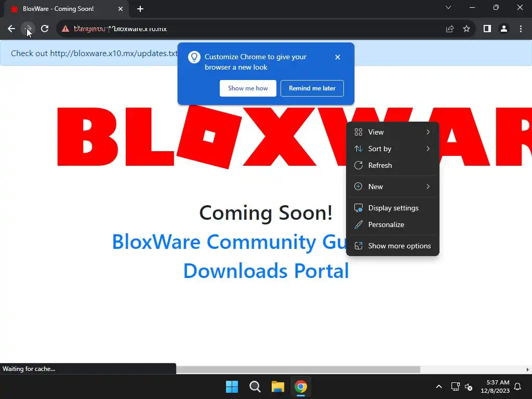Open View in the context menu
The height and width of the screenshot is (399, 532).
pyautogui.click(x=393, y=132)
